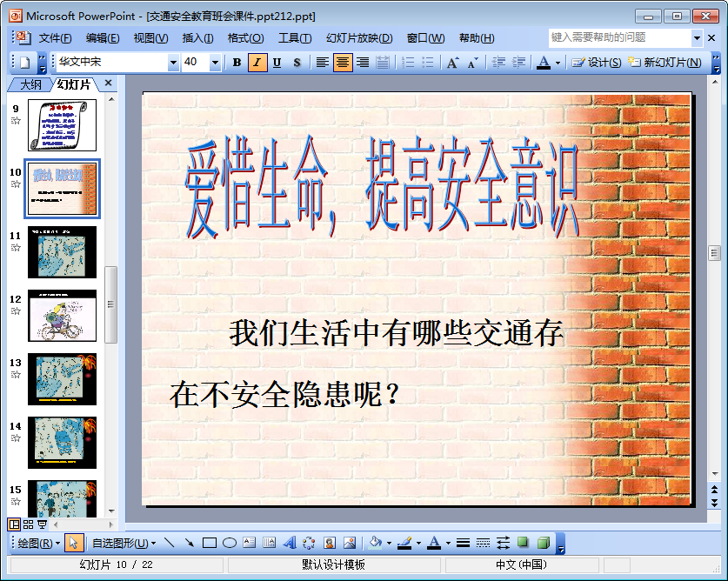Click the Text Box tool
728x581 pixels.
coord(250,543)
